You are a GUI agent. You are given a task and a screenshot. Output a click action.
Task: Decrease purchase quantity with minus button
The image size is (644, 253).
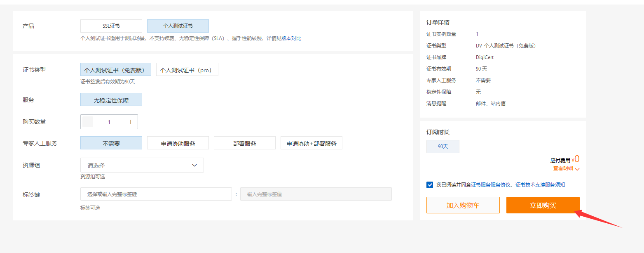(x=88, y=122)
